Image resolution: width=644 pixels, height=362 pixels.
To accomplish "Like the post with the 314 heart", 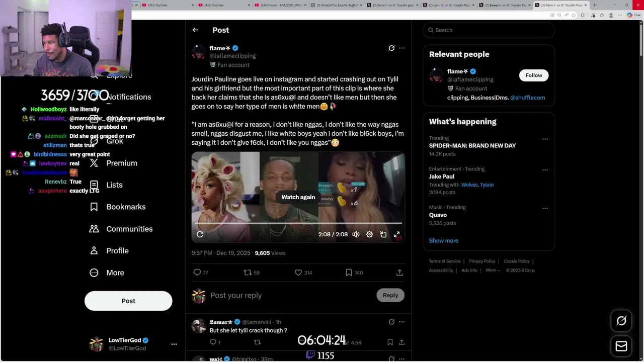I will click(303, 273).
